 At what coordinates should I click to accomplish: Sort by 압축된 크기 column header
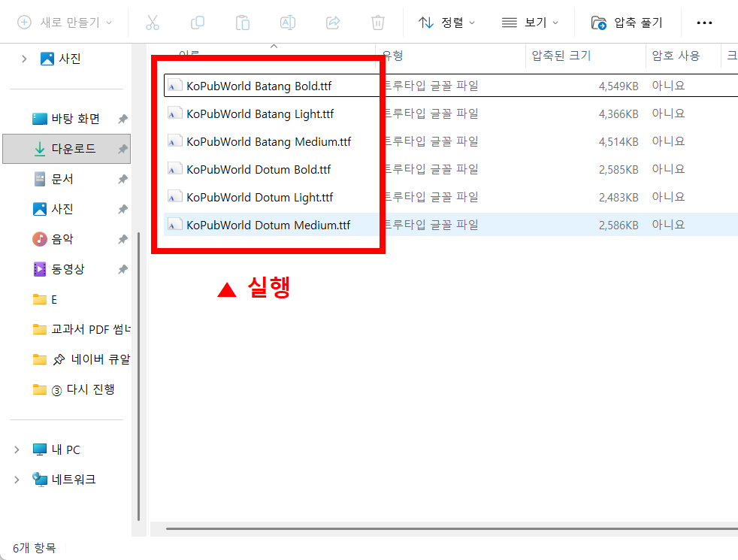pyautogui.click(x=585, y=56)
